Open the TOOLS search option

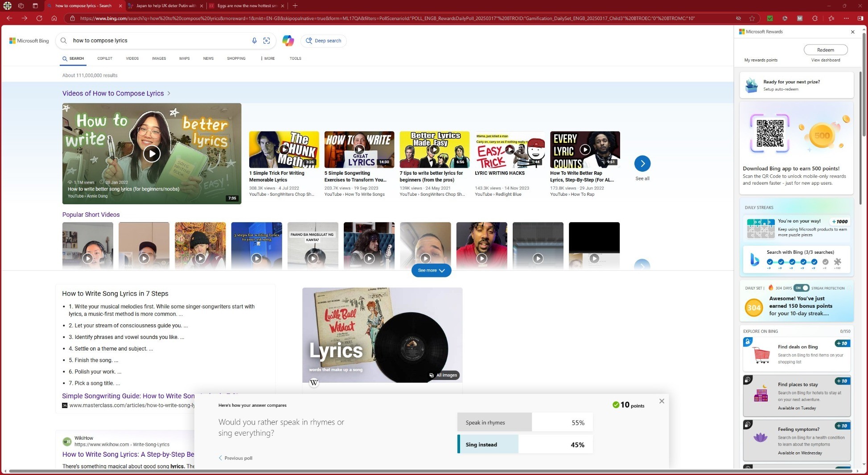pyautogui.click(x=295, y=58)
